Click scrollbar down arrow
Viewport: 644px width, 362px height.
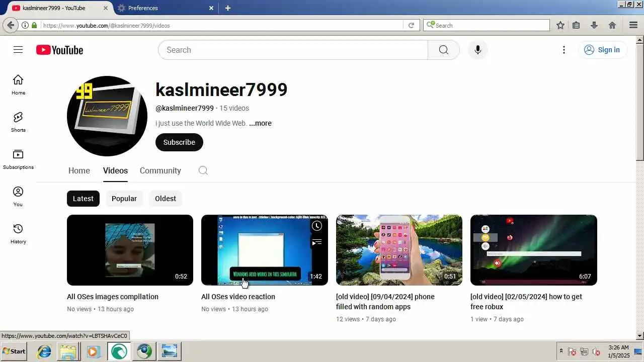click(640, 335)
